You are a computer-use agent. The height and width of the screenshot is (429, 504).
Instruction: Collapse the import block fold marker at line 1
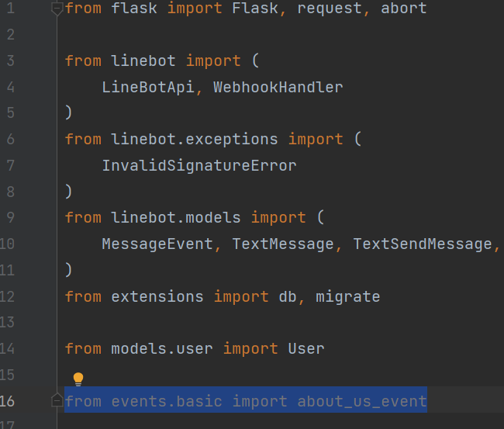[x=57, y=9]
